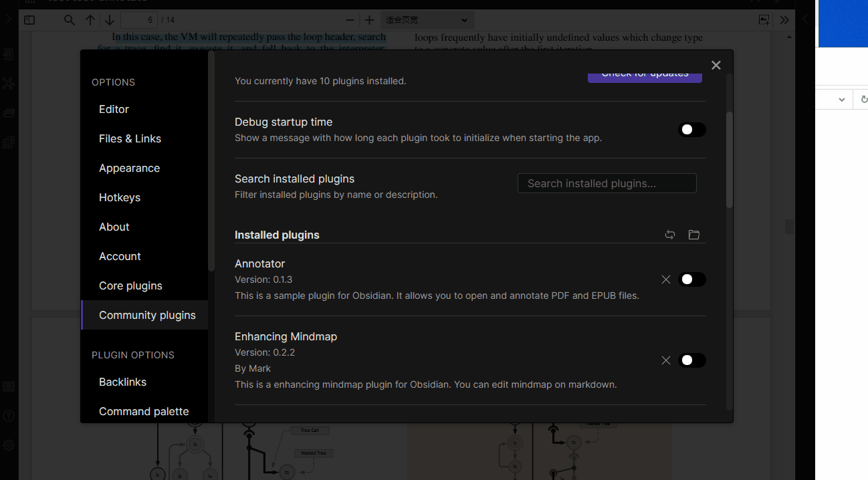This screenshot has height=480, width=868.
Task: Uninstall Enhancing Mindmap via its X icon
Action: click(665, 360)
